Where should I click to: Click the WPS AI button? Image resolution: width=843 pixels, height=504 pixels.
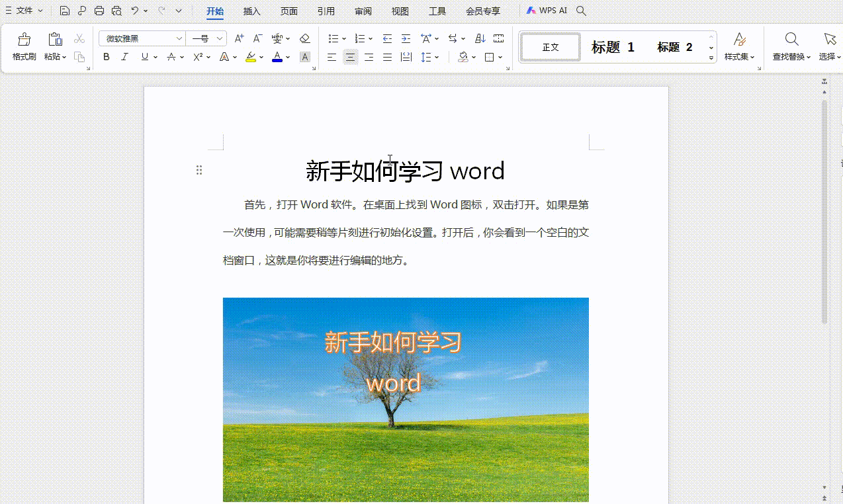(547, 11)
